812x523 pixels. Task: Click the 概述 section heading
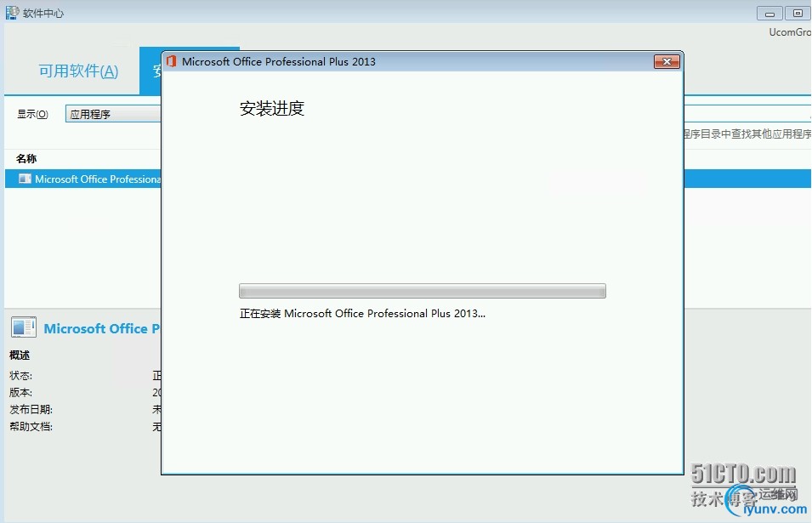coord(20,355)
